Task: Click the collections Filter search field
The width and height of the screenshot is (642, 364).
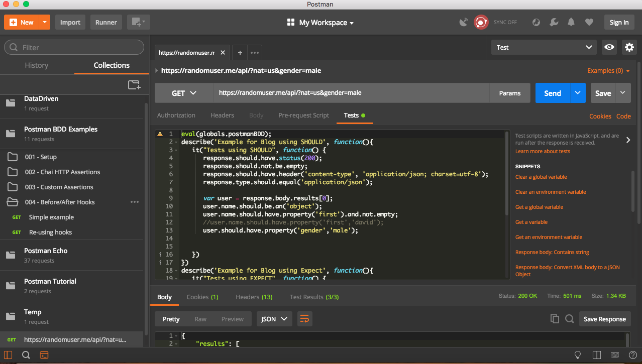Action: 74,47
